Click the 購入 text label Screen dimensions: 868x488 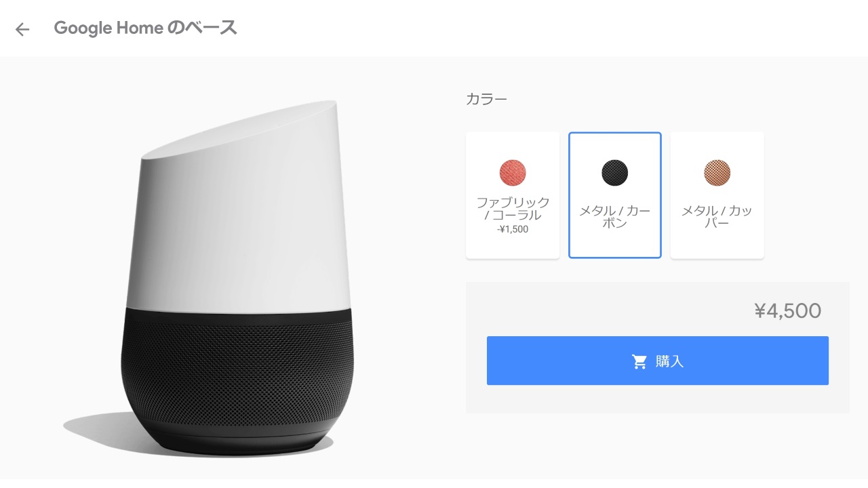[x=669, y=361]
